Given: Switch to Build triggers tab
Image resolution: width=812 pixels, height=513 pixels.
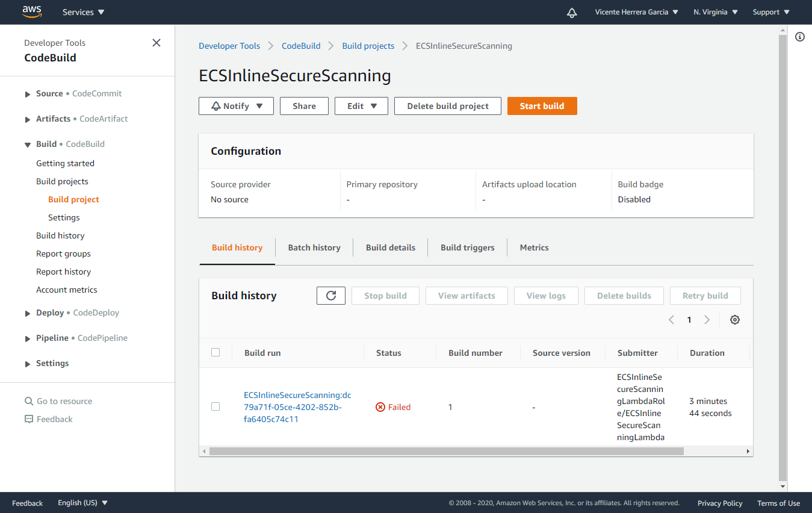Looking at the screenshot, I should pyautogui.click(x=468, y=247).
